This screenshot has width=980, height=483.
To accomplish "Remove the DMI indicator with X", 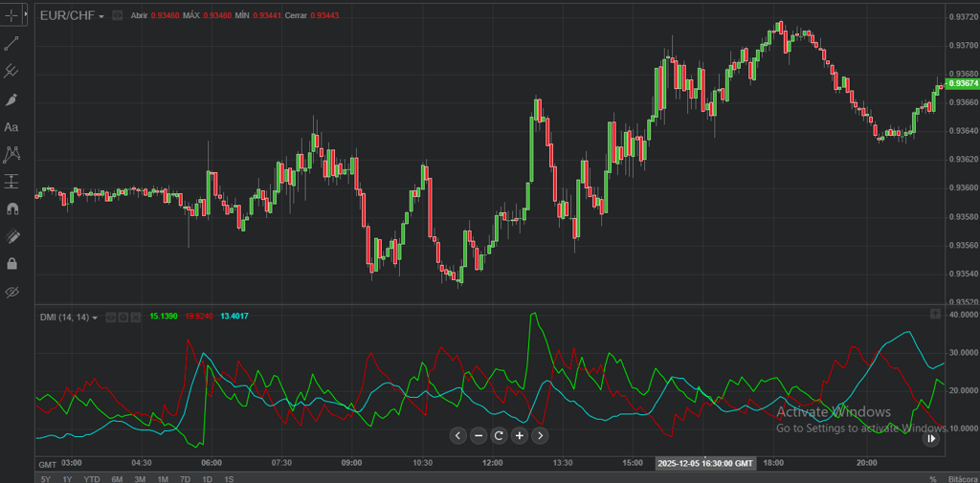I will coord(134,318).
